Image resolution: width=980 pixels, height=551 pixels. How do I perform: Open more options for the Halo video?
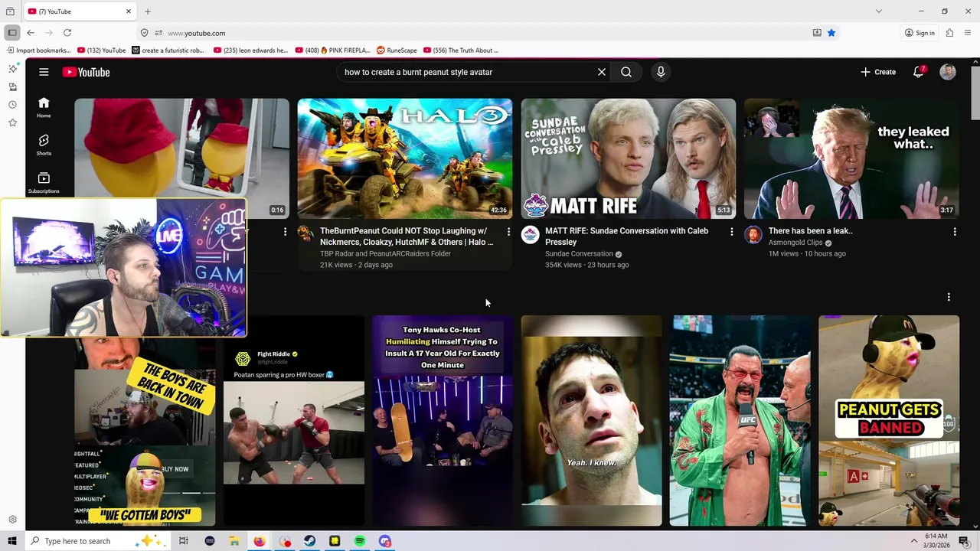pos(508,231)
